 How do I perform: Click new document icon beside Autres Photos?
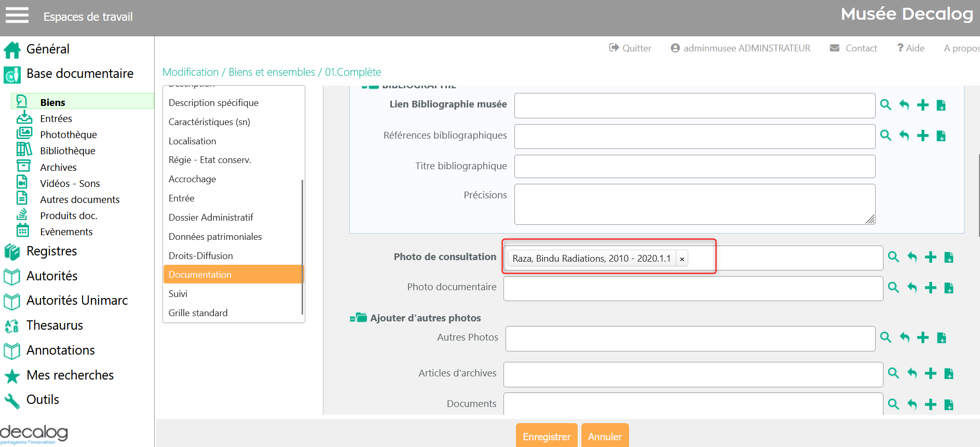coord(941,338)
